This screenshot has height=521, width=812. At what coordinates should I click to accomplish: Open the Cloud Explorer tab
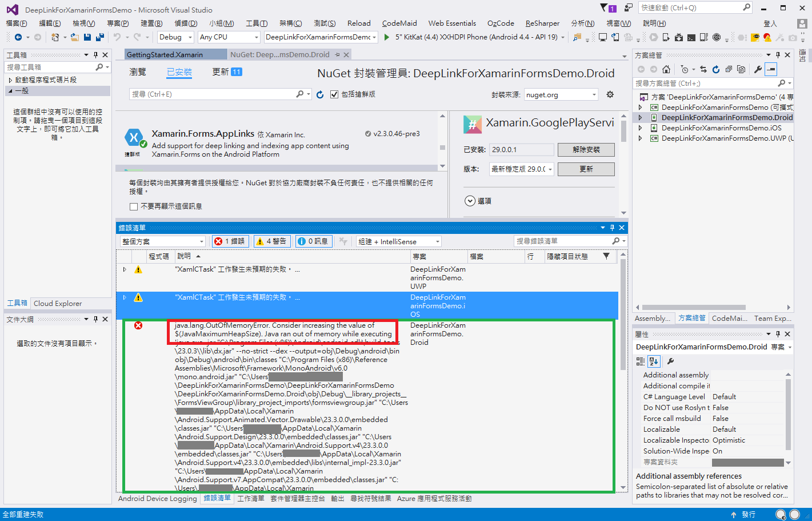(x=58, y=304)
